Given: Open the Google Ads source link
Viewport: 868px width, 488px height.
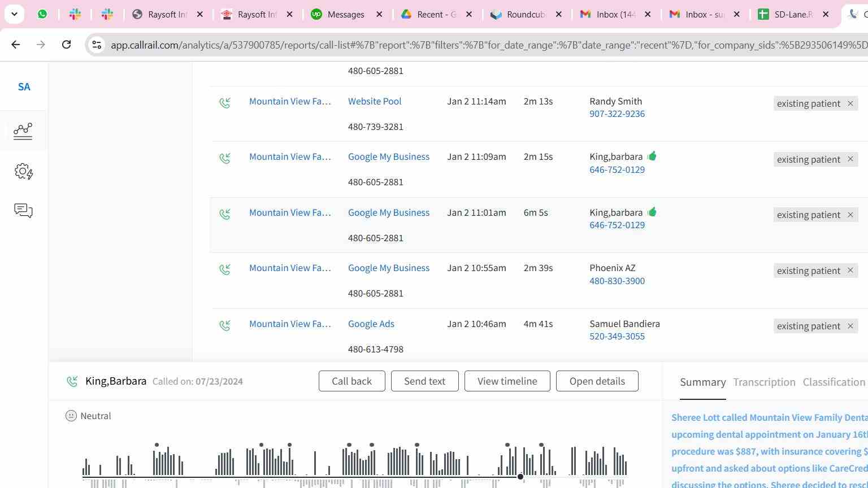Looking at the screenshot, I should 371,324.
